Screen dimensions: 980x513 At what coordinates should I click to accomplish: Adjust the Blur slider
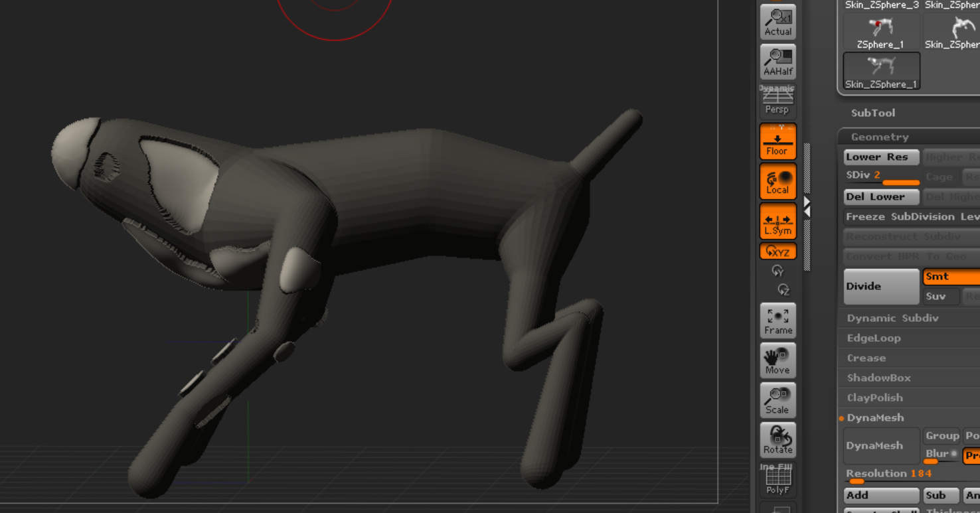[941, 455]
